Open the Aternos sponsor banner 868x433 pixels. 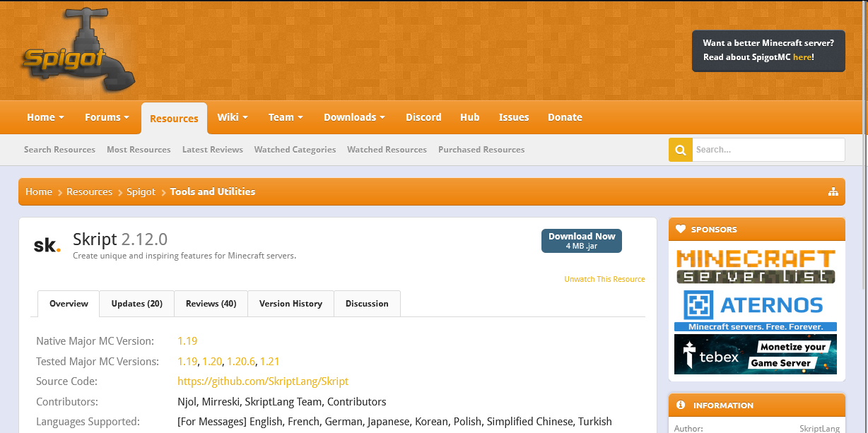pyautogui.click(x=756, y=309)
